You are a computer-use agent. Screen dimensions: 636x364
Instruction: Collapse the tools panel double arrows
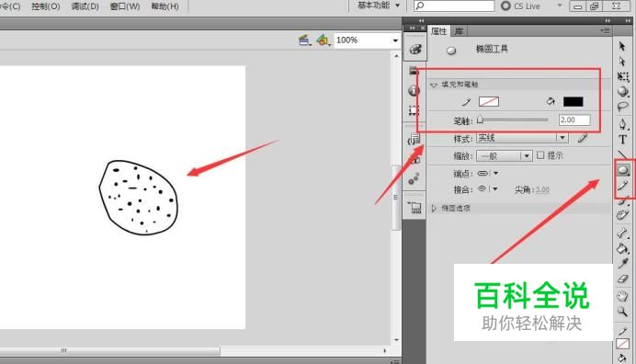(629, 20)
